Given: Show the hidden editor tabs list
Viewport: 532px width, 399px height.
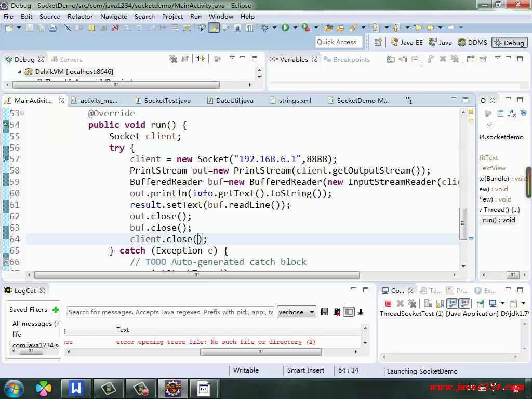Looking at the screenshot, I should tap(408, 100).
